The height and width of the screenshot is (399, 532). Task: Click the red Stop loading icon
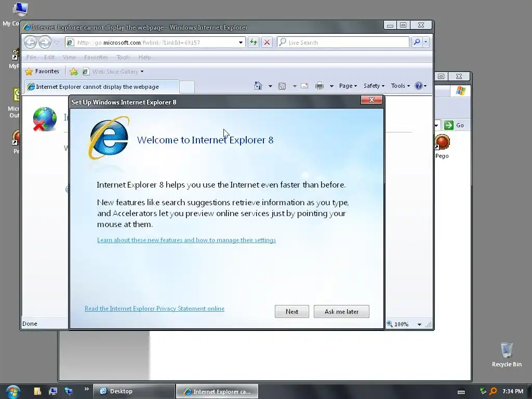point(267,43)
